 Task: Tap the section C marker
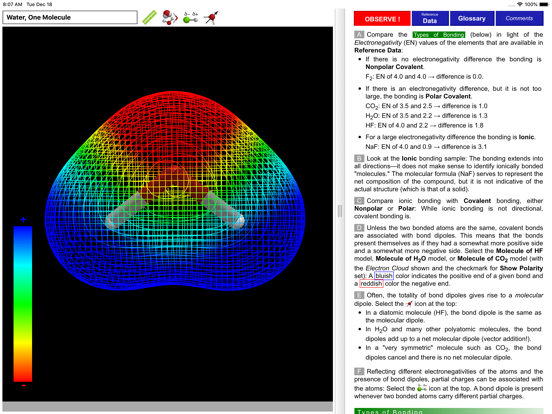[x=359, y=201]
